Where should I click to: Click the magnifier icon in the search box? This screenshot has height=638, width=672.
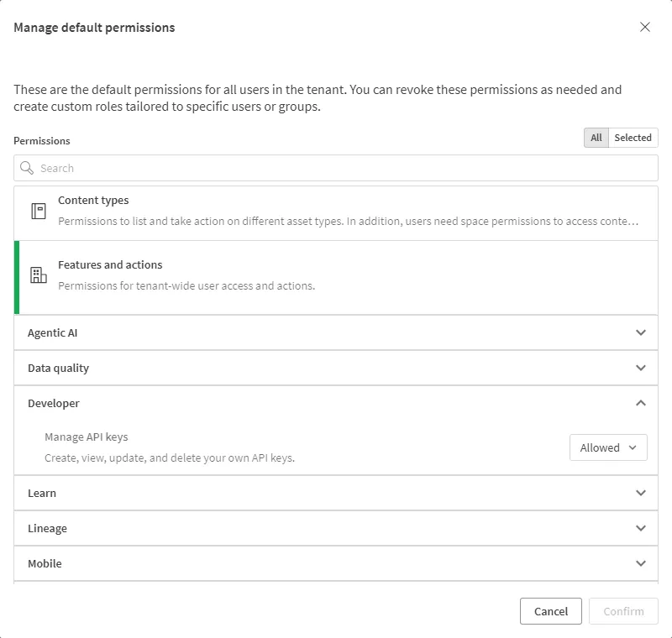click(x=27, y=168)
